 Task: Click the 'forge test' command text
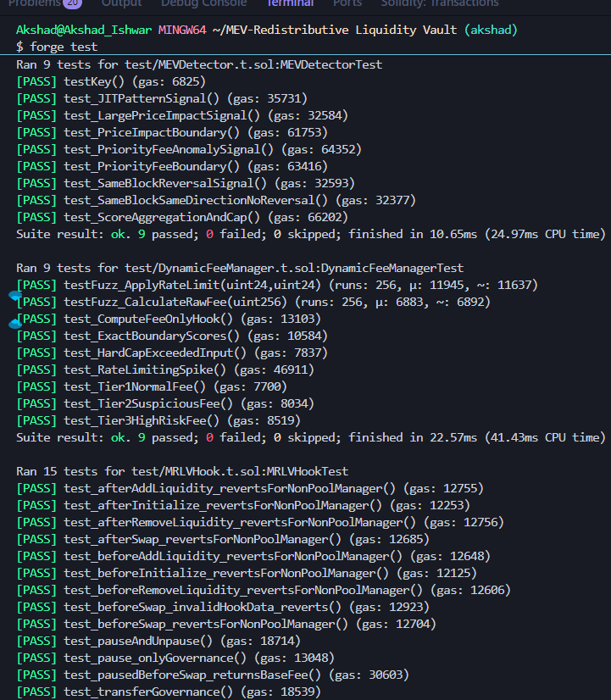click(64, 47)
